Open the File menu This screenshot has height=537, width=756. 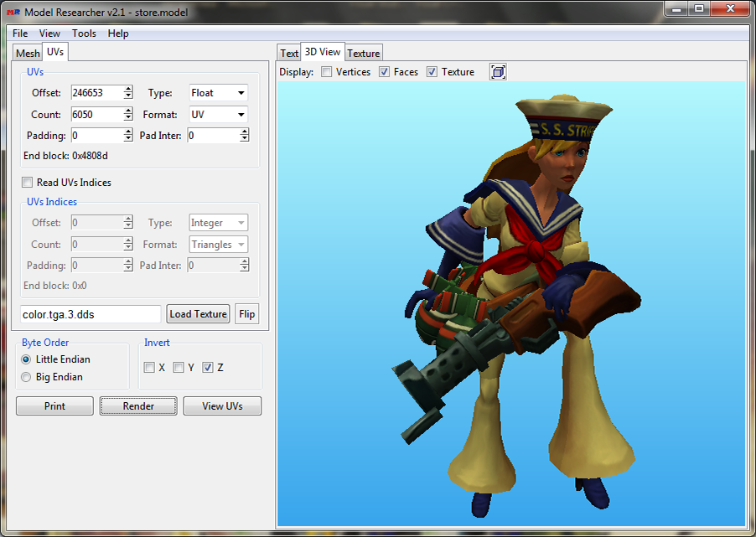[20, 34]
